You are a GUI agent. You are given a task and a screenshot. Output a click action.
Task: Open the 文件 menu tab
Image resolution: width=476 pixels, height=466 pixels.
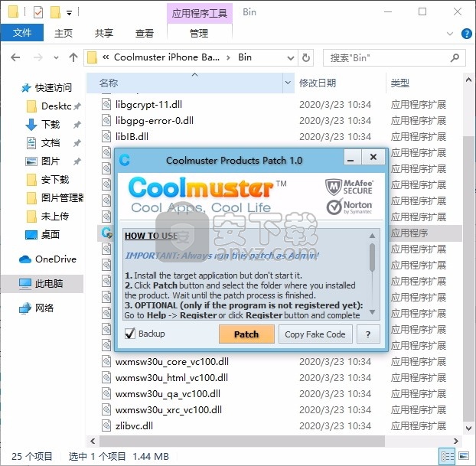pyautogui.click(x=22, y=33)
